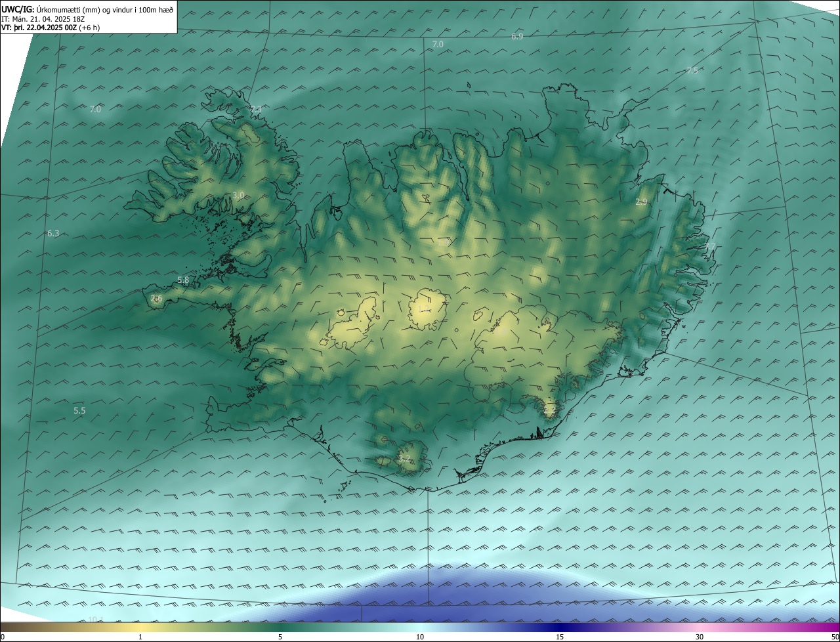Select the 30 tick on the color scale
840x642 pixels.
[700, 637]
